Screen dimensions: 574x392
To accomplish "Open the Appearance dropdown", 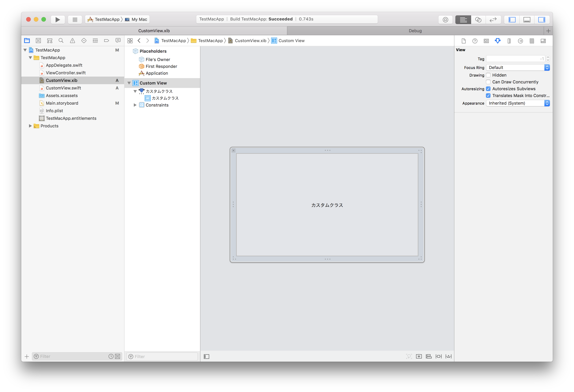I will [518, 103].
